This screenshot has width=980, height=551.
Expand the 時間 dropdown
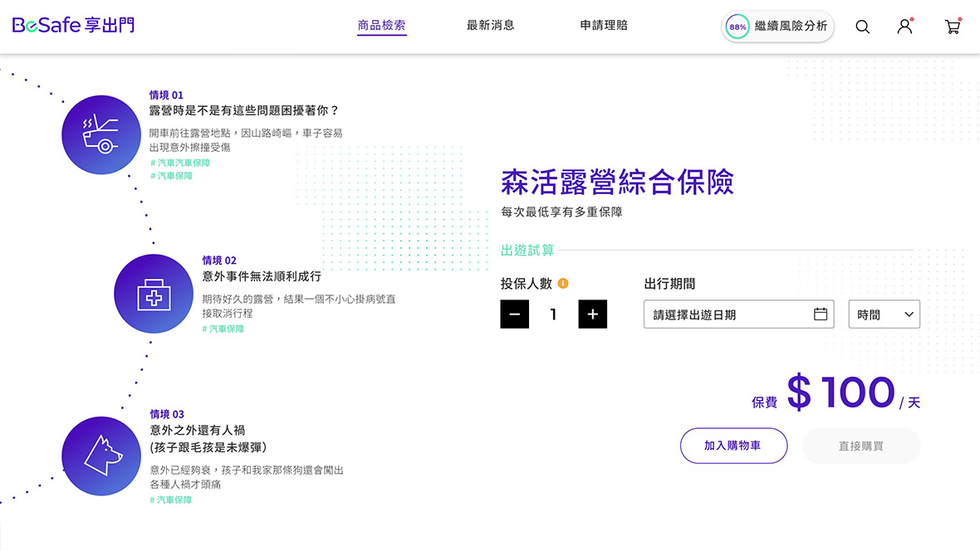884,315
